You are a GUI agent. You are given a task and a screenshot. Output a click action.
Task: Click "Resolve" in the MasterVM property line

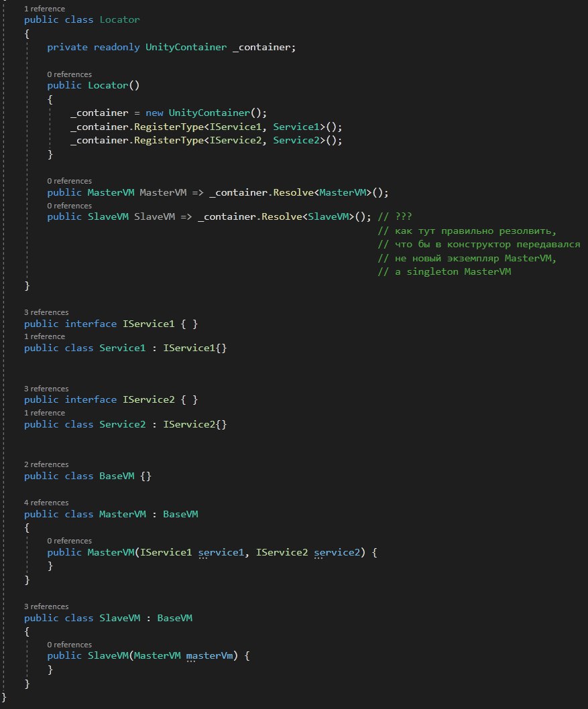(293, 192)
